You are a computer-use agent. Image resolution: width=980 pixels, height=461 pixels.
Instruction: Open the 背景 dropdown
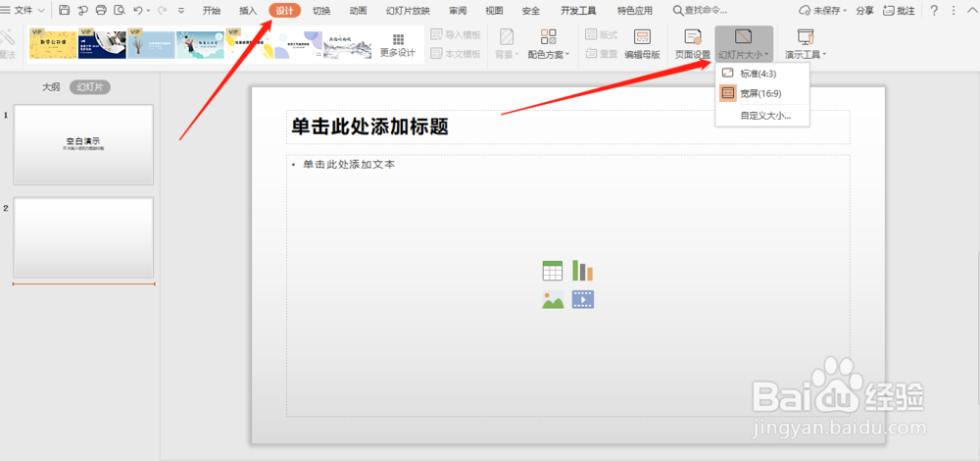(507, 44)
